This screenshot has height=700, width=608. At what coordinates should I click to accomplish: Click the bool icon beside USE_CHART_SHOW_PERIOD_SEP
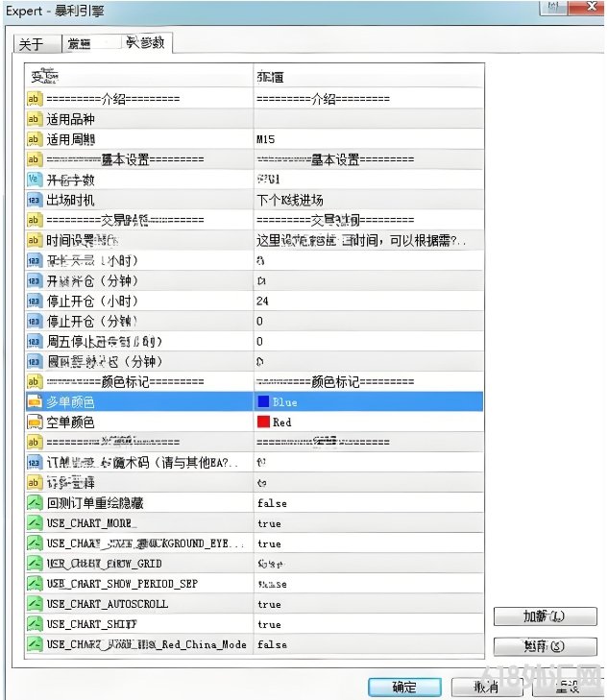point(34,584)
